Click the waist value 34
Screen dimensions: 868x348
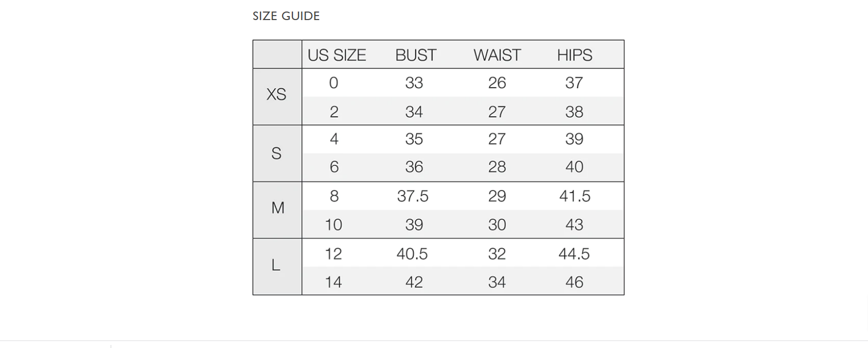[x=497, y=282]
